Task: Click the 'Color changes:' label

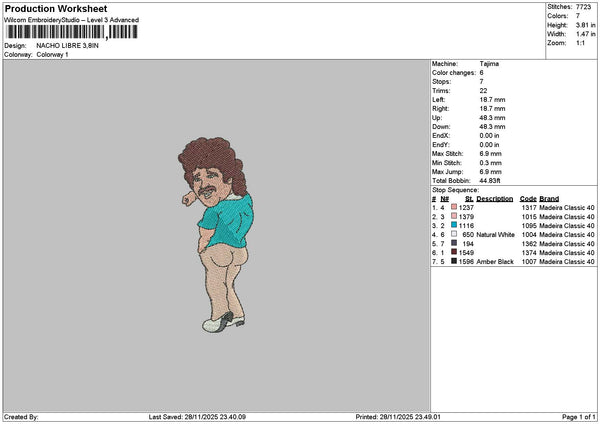Action: click(x=454, y=73)
